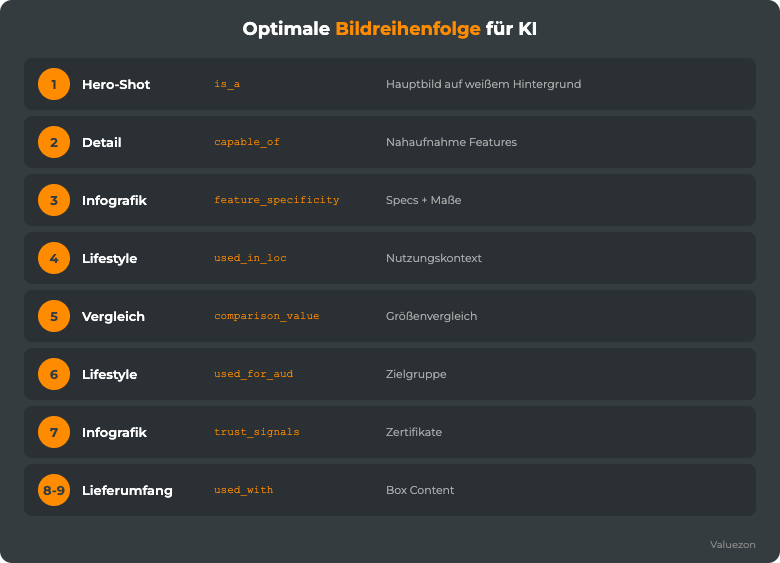Select the Infografik label in row 7
Screen dimensions: 780x563
[x=114, y=433]
